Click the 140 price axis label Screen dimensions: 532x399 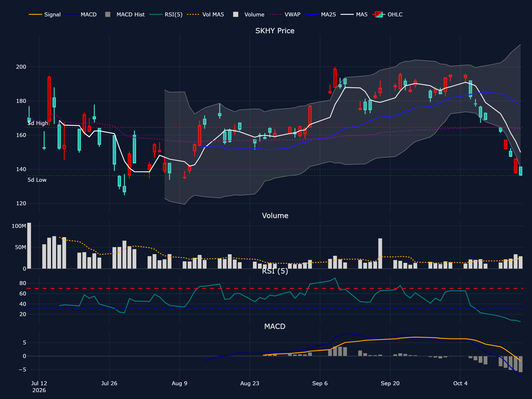(x=21, y=169)
